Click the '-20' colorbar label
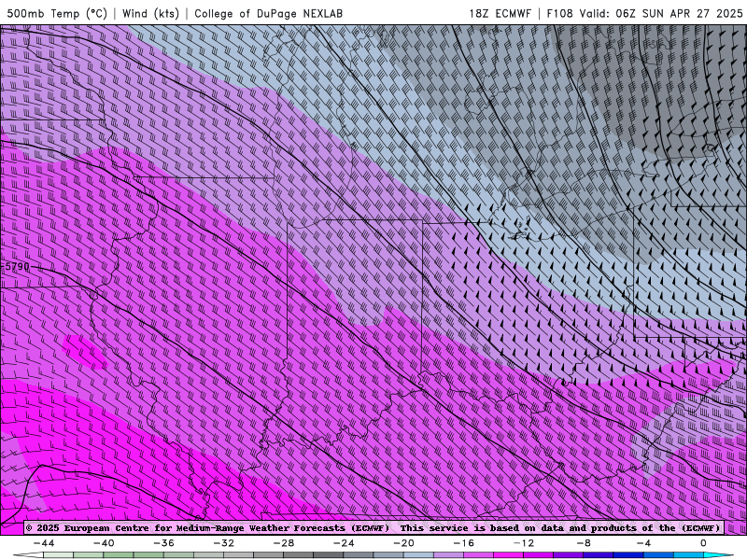Image resolution: width=747 pixels, height=560 pixels. click(404, 543)
